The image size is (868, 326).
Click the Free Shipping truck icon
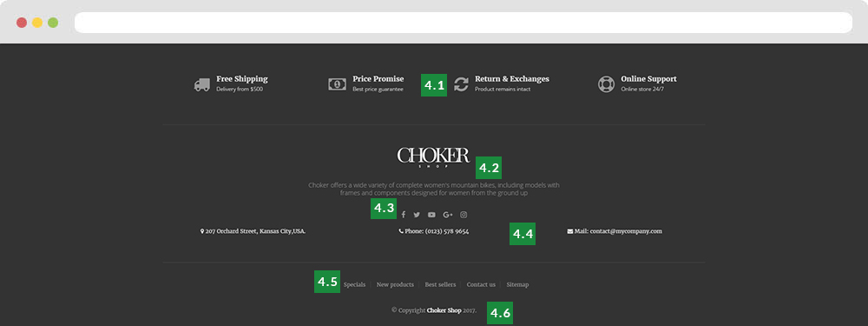[202, 85]
